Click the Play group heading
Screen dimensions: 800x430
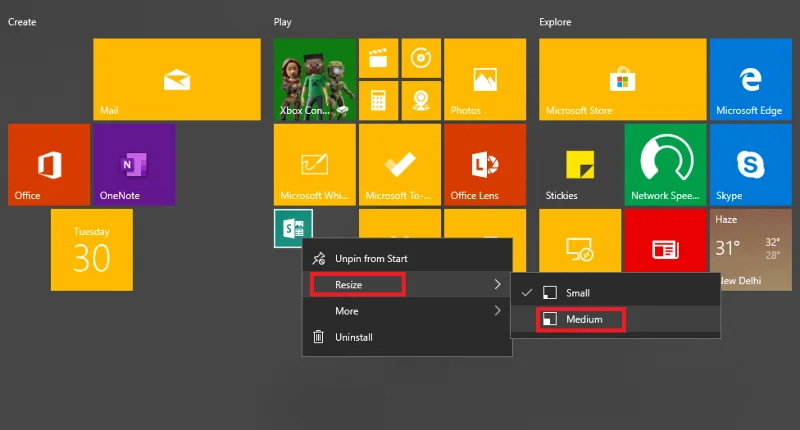tap(283, 22)
